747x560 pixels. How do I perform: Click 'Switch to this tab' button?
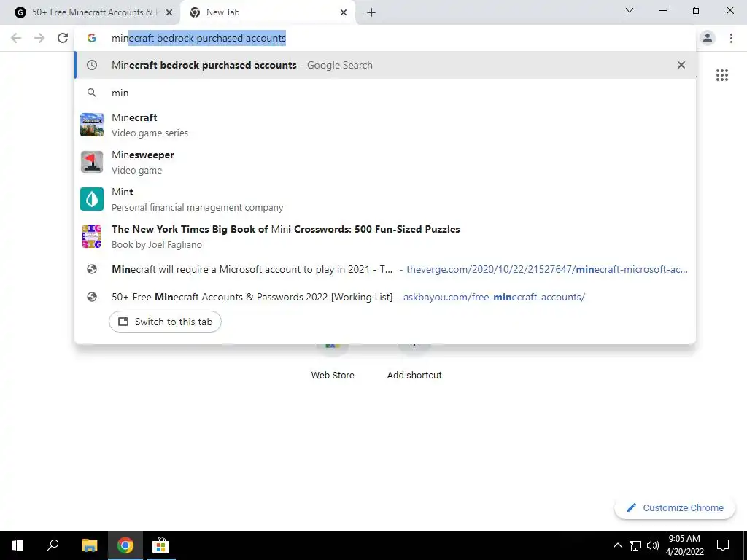[x=165, y=322]
